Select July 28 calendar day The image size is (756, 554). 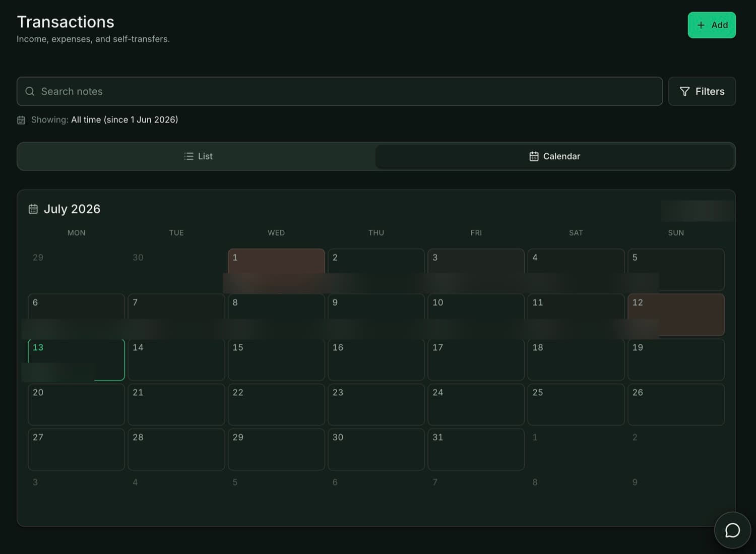(x=176, y=449)
